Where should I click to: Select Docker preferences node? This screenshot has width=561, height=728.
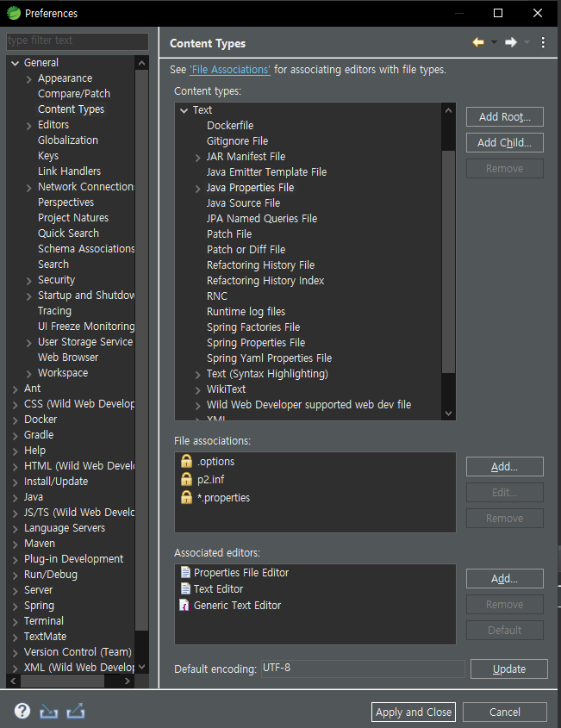point(41,420)
